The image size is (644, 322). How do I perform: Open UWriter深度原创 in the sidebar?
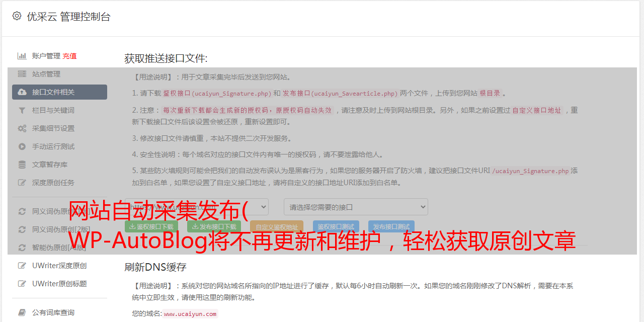pyautogui.click(x=59, y=266)
